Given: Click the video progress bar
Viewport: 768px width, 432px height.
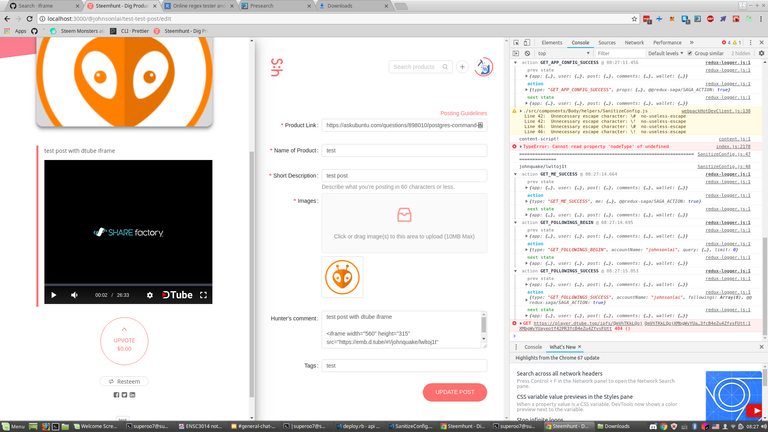Looking at the screenshot, I should coord(128,284).
